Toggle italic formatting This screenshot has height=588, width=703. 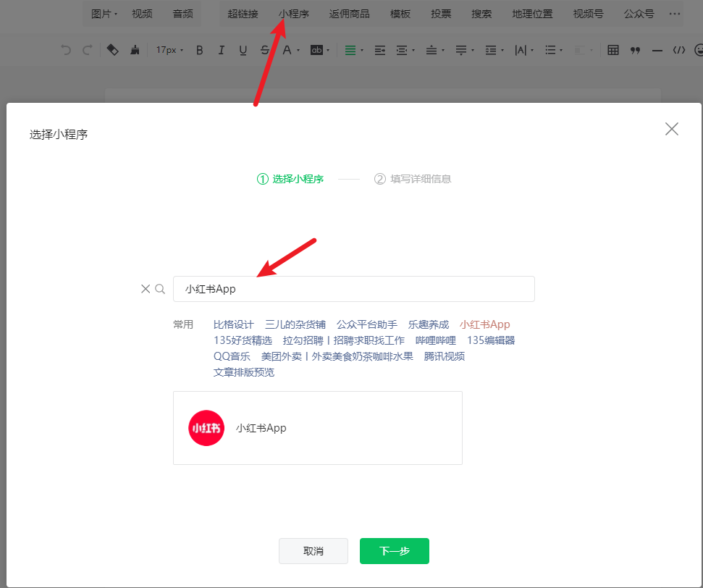[221, 50]
